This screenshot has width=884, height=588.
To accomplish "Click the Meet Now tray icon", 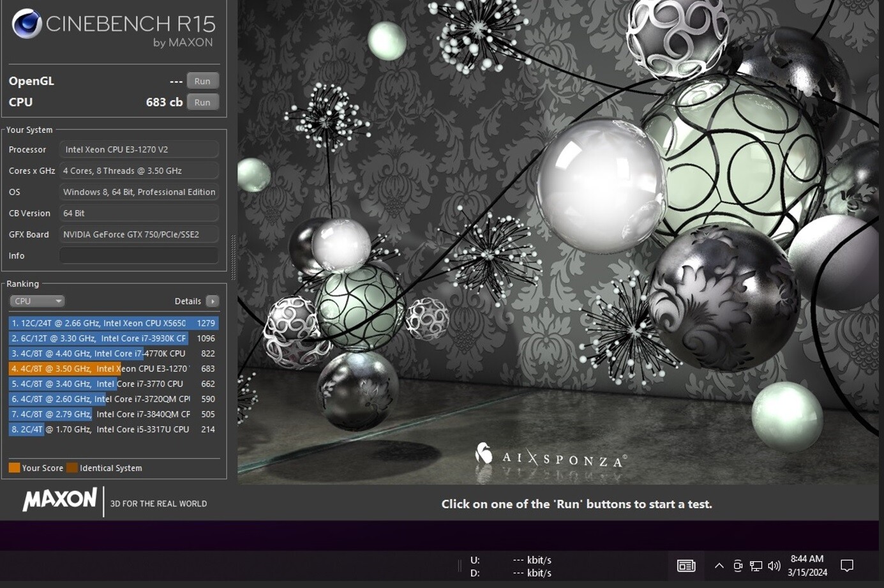I will pos(738,566).
